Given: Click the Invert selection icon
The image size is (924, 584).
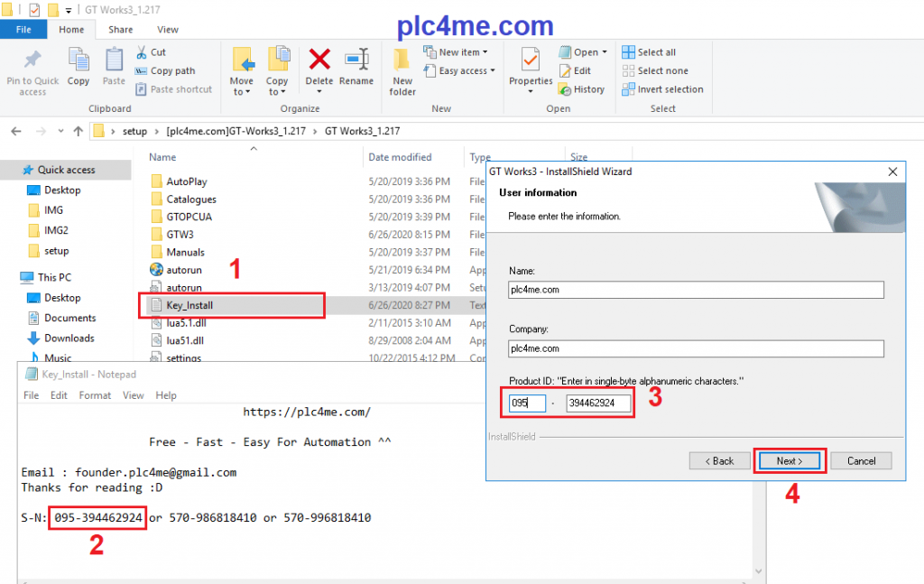Looking at the screenshot, I should (x=628, y=89).
